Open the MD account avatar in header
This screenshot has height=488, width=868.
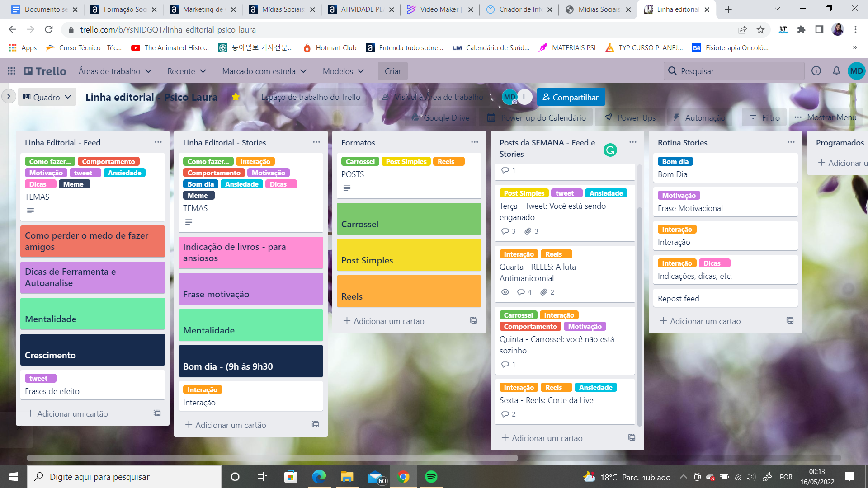pos(856,71)
